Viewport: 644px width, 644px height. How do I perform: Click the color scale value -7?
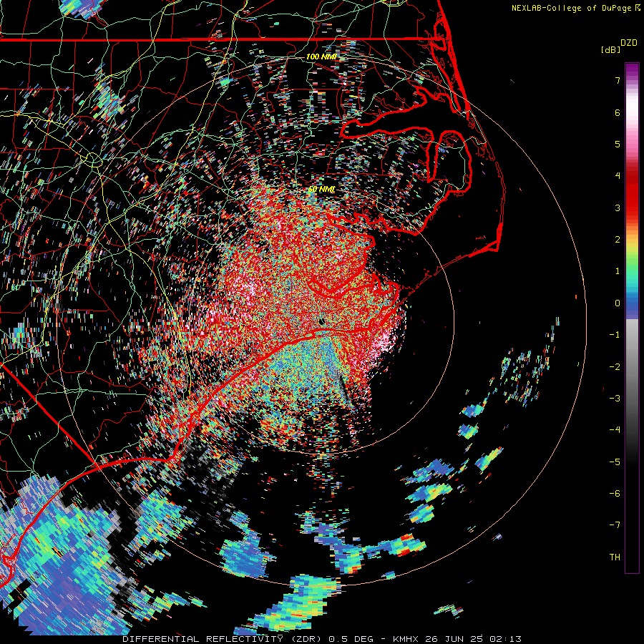click(x=615, y=525)
